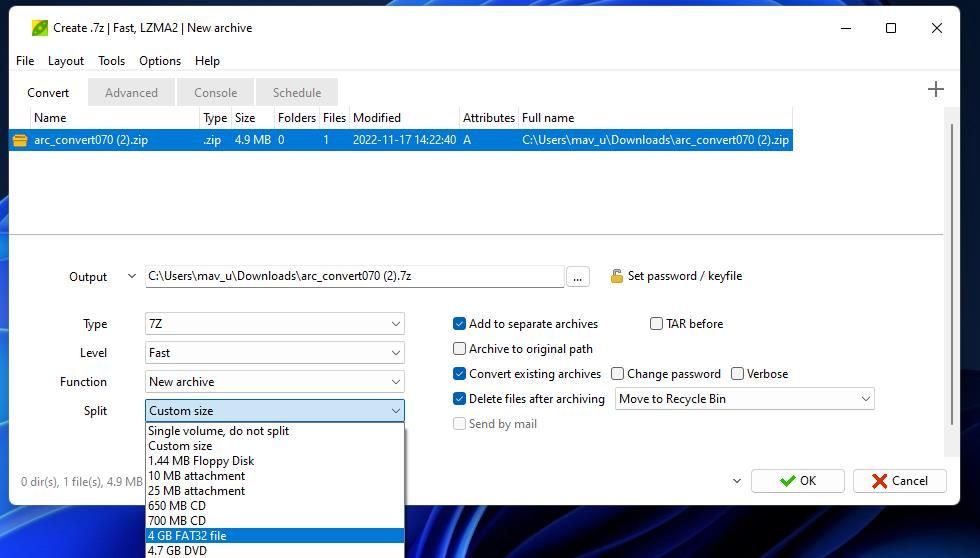This screenshot has width=980, height=558.
Task: Choose 4 GB FAT32 file option
Action: 275,536
